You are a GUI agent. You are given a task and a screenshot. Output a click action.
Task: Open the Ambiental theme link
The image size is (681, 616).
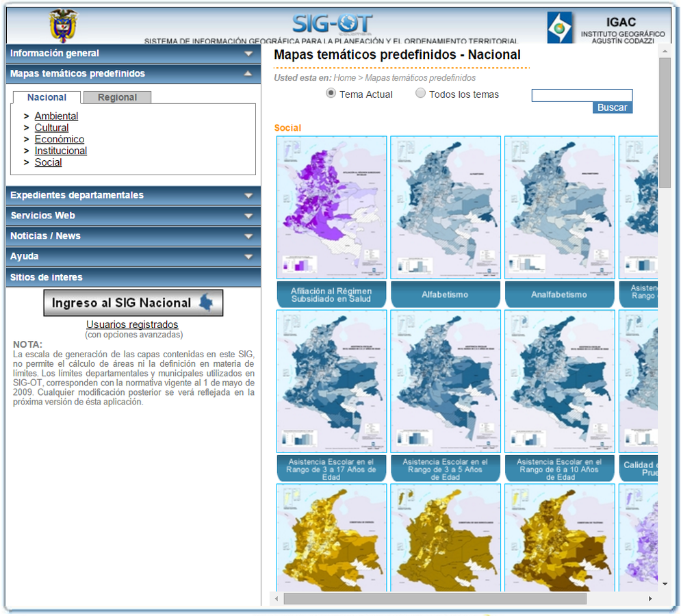click(x=56, y=116)
